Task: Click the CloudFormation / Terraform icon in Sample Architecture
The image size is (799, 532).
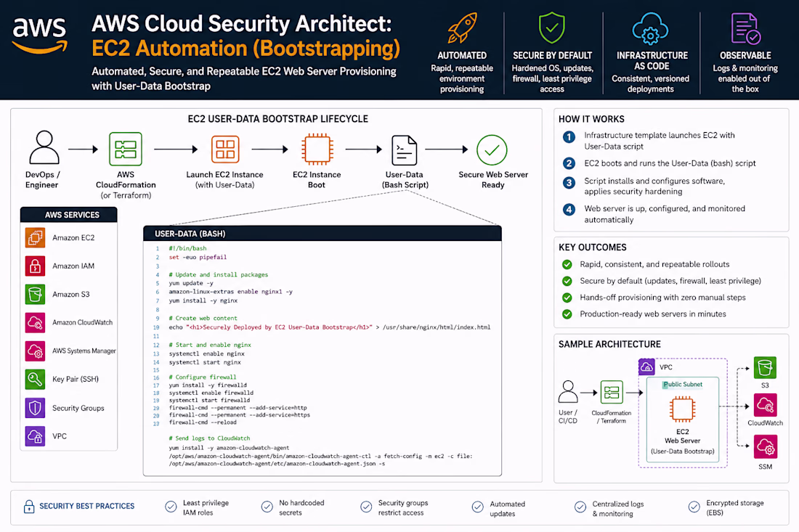Action: click(x=612, y=393)
